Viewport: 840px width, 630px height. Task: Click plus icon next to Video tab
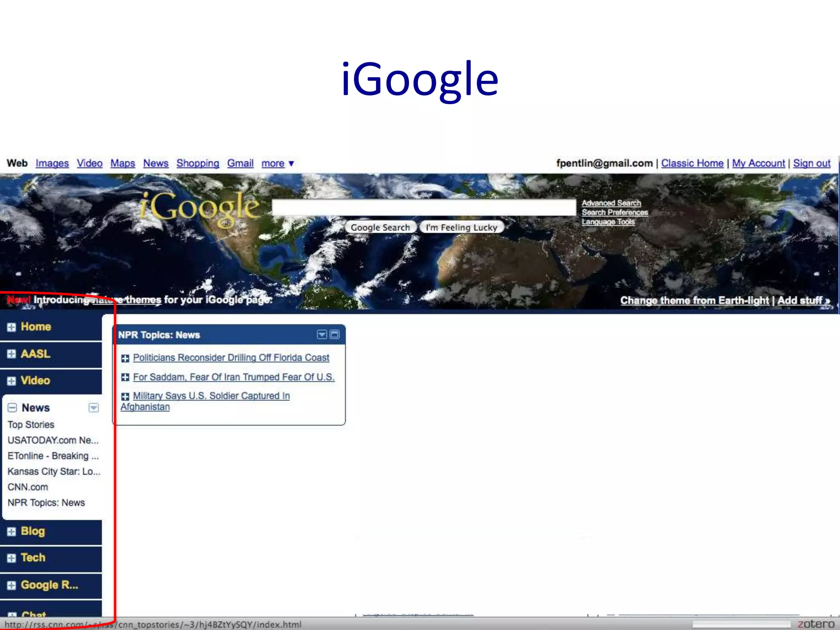click(x=11, y=381)
